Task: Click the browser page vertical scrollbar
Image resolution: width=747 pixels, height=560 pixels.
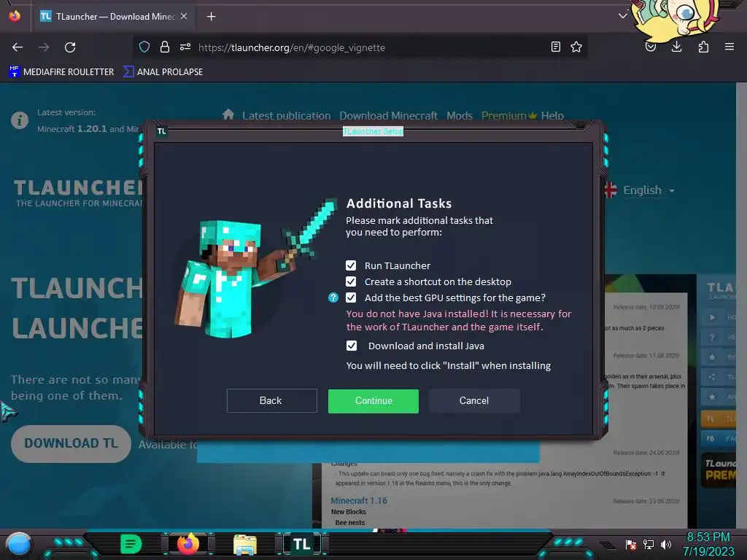Action: pyautogui.click(x=741, y=305)
